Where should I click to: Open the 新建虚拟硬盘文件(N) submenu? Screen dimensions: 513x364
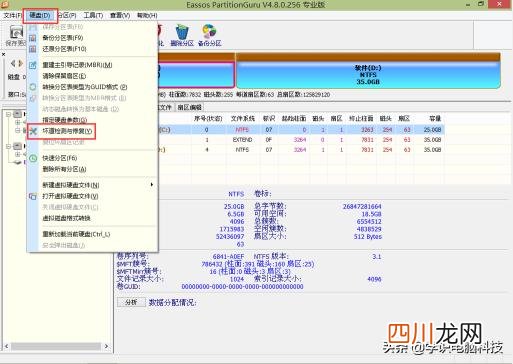(71, 185)
